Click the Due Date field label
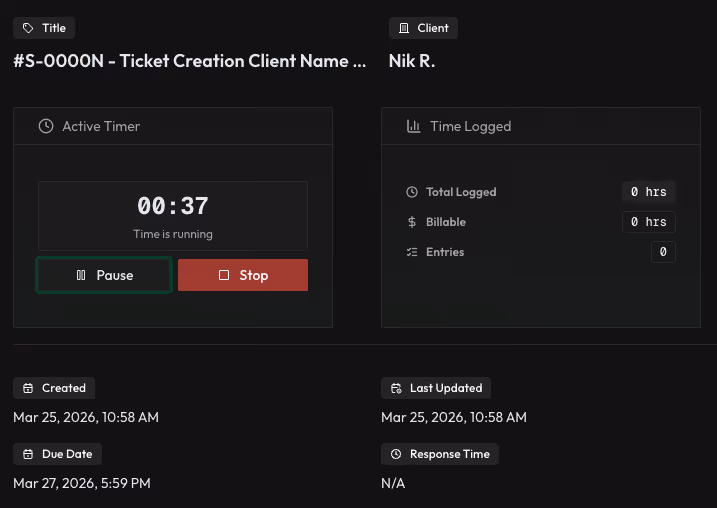 coord(58,454)
